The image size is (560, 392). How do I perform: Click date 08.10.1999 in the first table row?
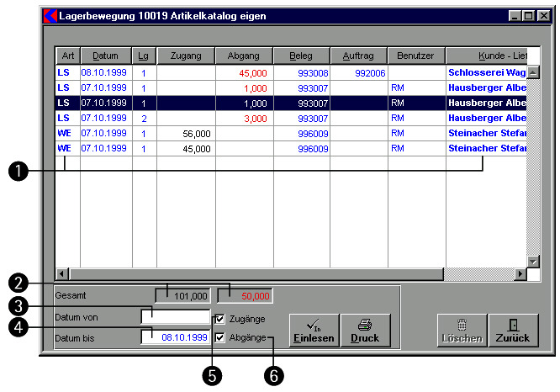pyautogui.click(x=103, y=72)
